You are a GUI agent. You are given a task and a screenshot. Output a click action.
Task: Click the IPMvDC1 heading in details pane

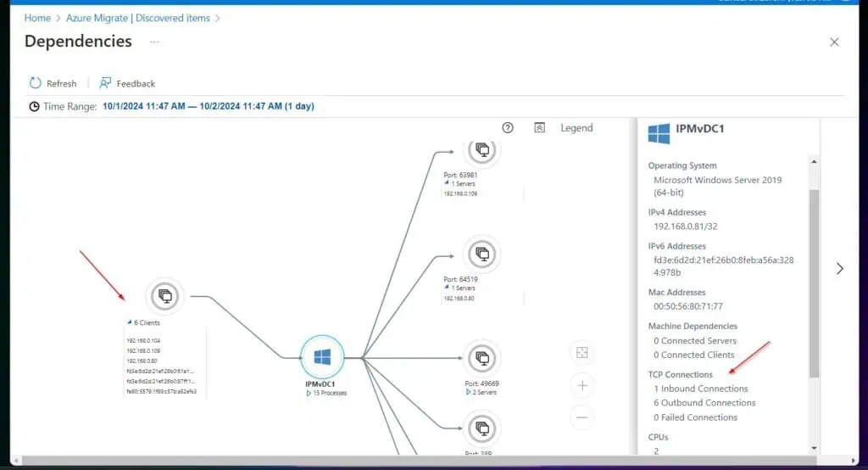coord(699,129)
